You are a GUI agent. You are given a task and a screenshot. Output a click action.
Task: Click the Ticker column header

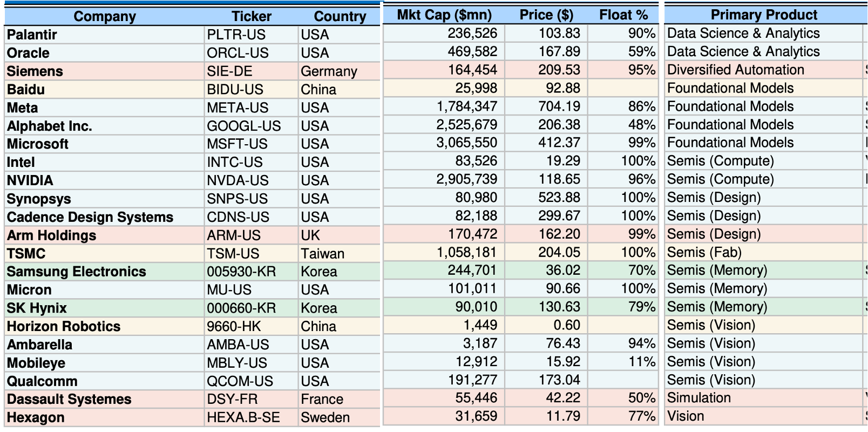click(x=251, y=17)
